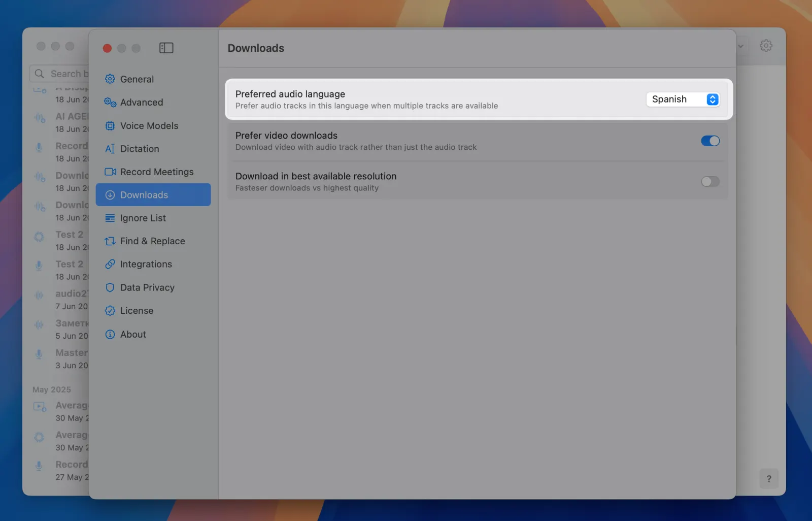This screenshot has width=812, height=521.
Task: Click the help question-mark button
Action: click(769, 478)
